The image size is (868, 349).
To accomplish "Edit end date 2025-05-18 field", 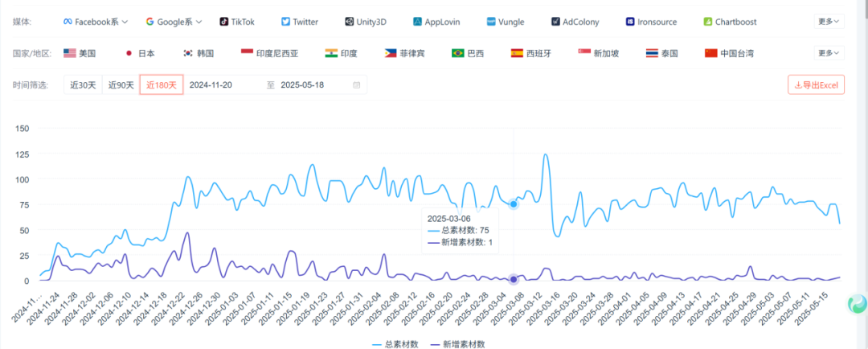I will [x=302, y=84].
